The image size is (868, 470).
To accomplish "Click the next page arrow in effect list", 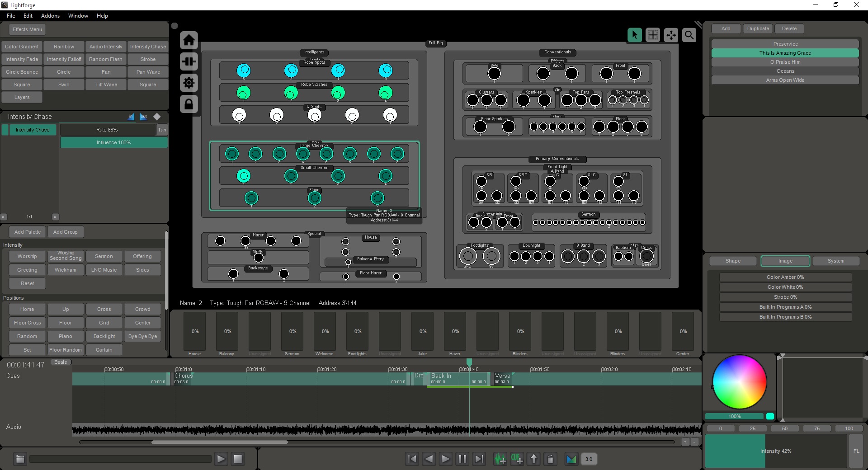I will (55, 217).
